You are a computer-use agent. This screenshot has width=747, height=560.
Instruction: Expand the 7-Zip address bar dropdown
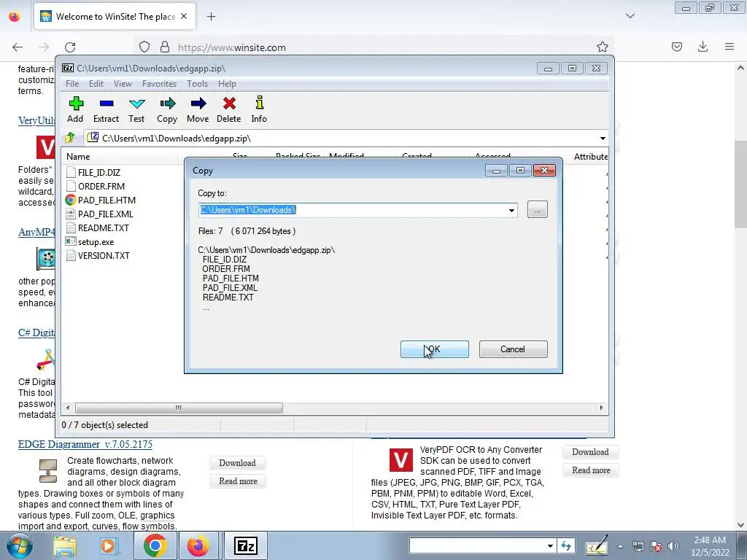pyautogui.click(x=603, y=138)
